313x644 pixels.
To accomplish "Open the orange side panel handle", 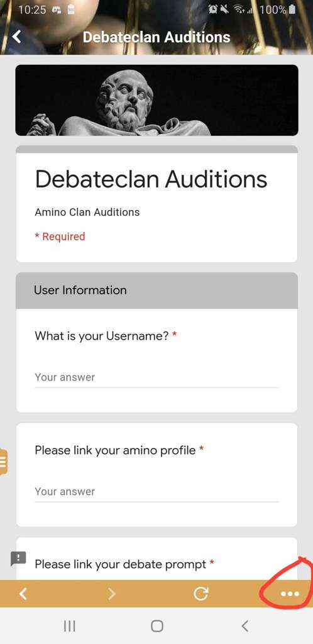I will tap(3, 462).
